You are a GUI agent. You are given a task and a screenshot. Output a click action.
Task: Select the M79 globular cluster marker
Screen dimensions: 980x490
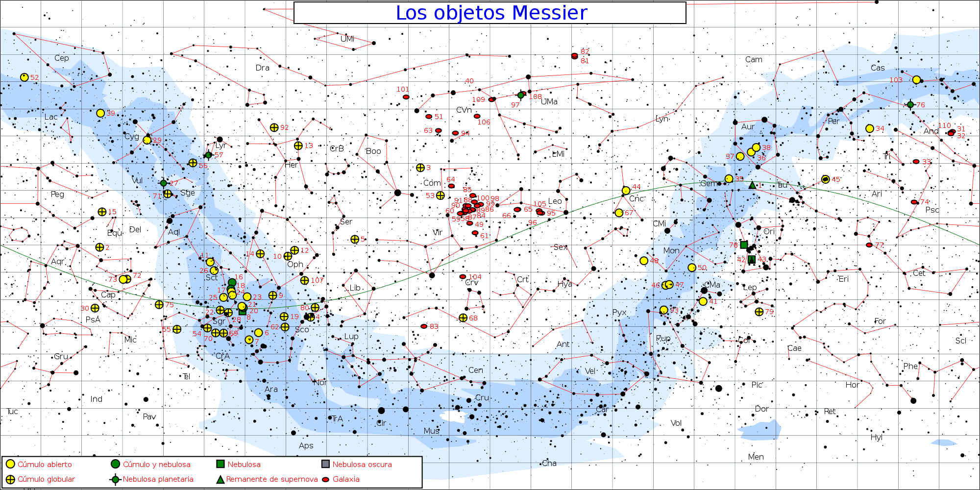click(x=759, y=312)
